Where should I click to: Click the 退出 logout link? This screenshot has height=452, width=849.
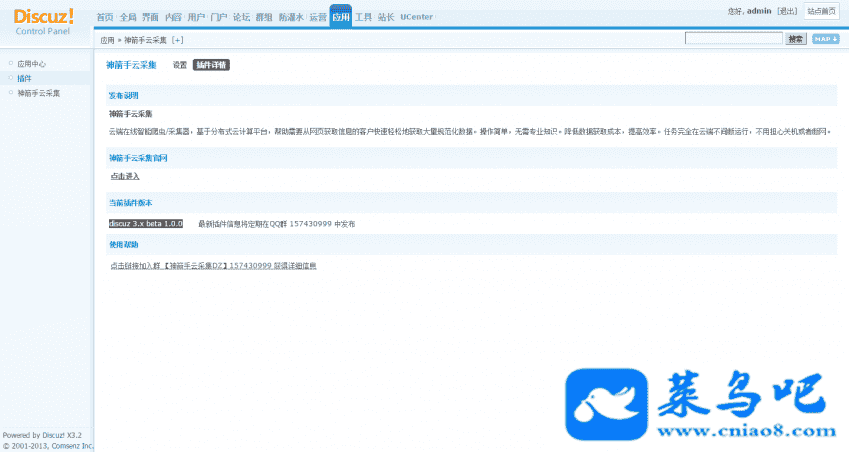click(786, 11)
